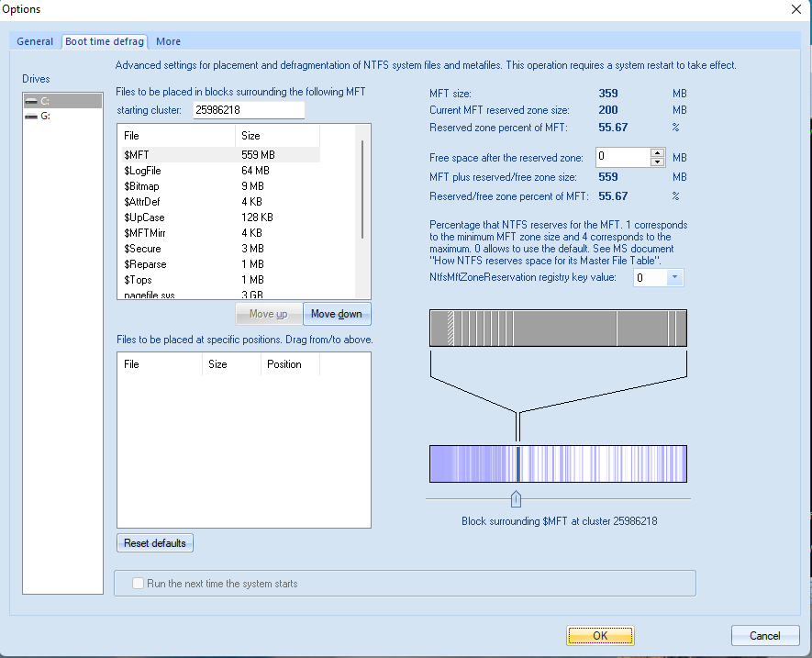Screen dimensions: 812x658
Task: Open NtfsMftZoneReservation registry value dropdown
Action: (674, 277)
